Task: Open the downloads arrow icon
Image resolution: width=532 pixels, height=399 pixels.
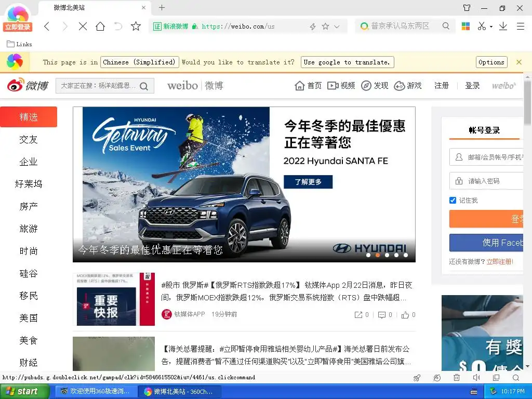Action: tap(503, 26)
